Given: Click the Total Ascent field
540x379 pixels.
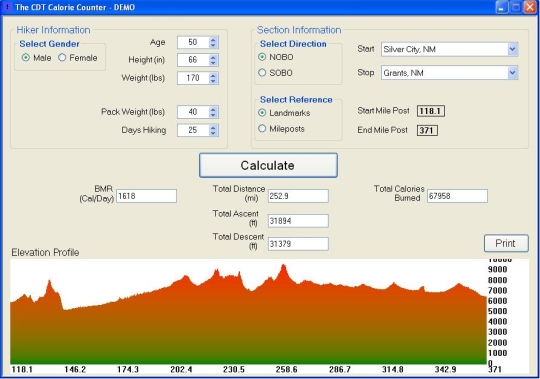Looking at the screenshot, I should 298,221.
